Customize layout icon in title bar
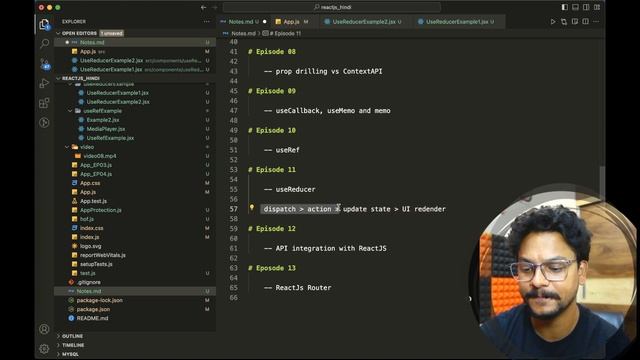640x360 pixels. pos(597,7)
